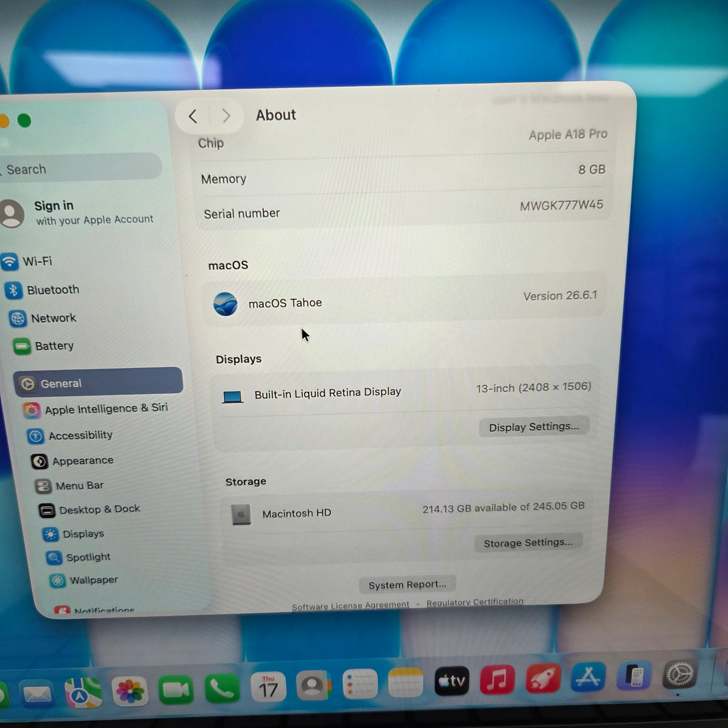This screenshot has height=728, width=728.
Task: Click 214.13 GB available of 245.05 GB
Action: pos(504,507)
